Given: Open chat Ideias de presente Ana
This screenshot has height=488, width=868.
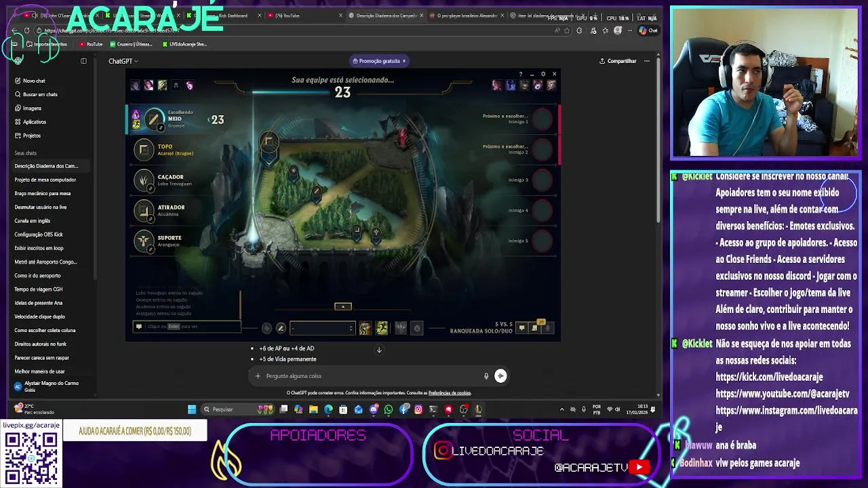Looking at the screenshot, I should 39,303.
